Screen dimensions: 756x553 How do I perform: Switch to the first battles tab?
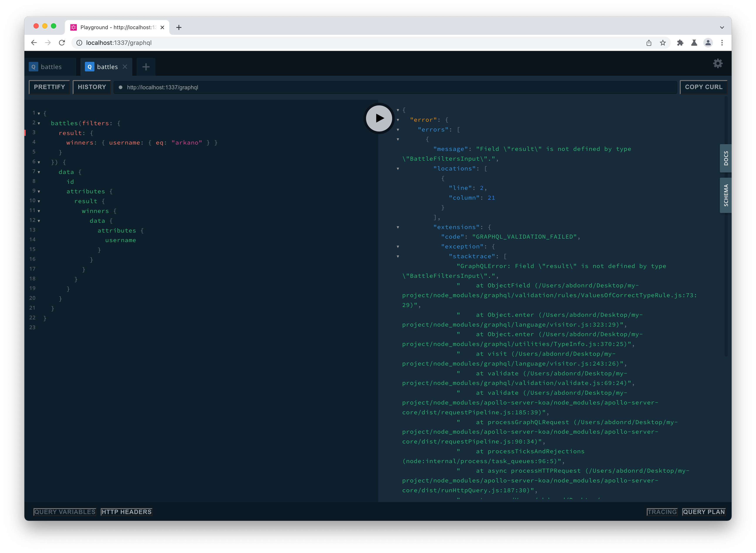pyautogui.click(x=51, y=67)
